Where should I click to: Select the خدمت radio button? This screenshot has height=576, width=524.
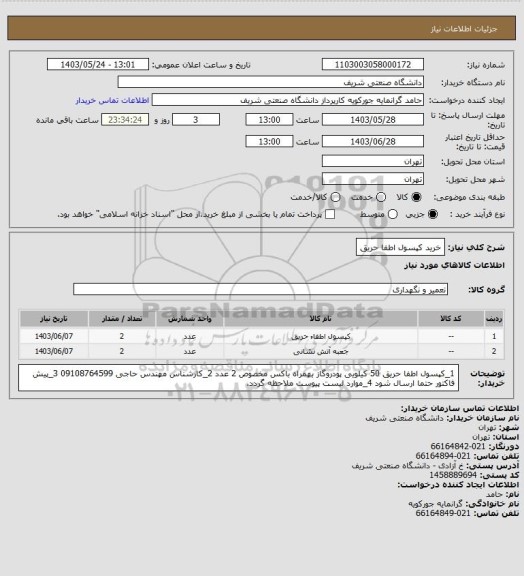[x=381, y=197]
